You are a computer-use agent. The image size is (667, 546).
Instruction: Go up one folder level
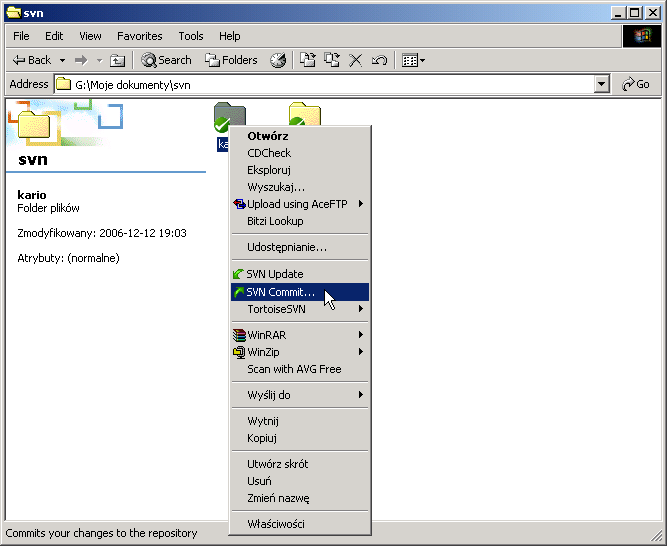[117, 60]
